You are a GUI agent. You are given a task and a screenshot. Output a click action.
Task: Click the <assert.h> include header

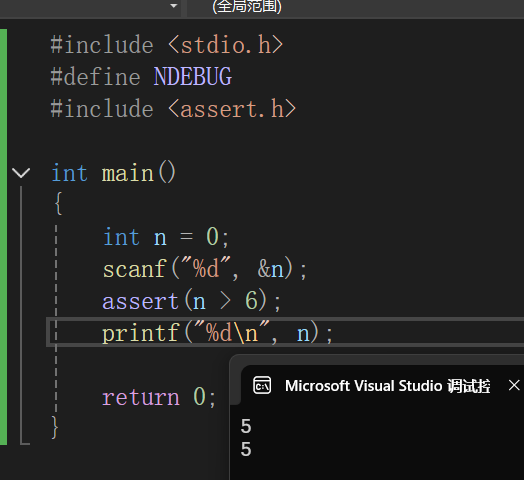[232, 109]
